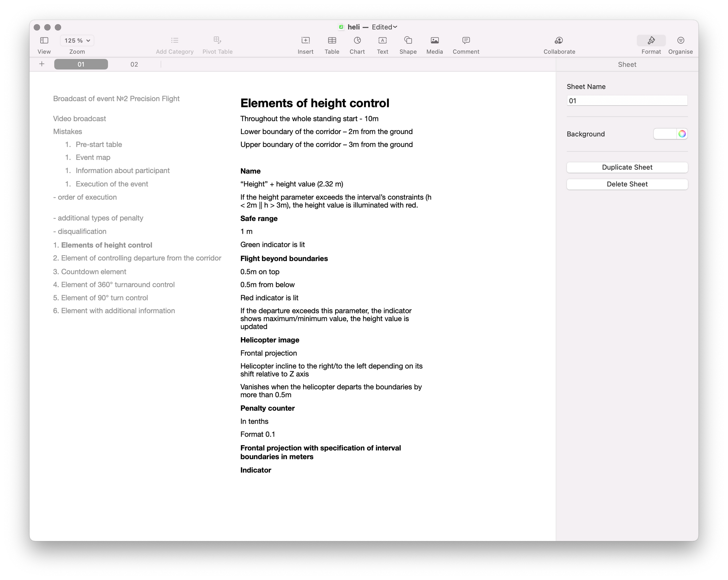728x580 pixels.
Task: Toggle the Organise sidebar
Action: click(680, 40)
